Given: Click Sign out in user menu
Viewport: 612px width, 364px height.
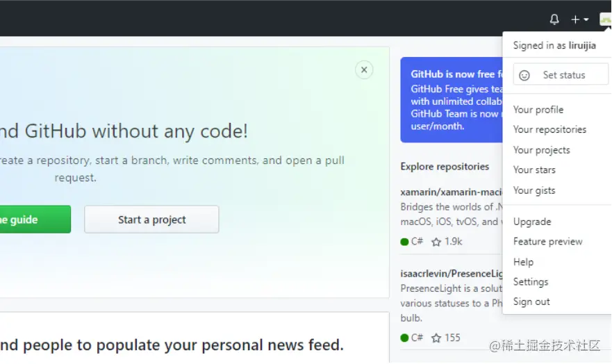Looking at the screenshot, I should point(531,301).
